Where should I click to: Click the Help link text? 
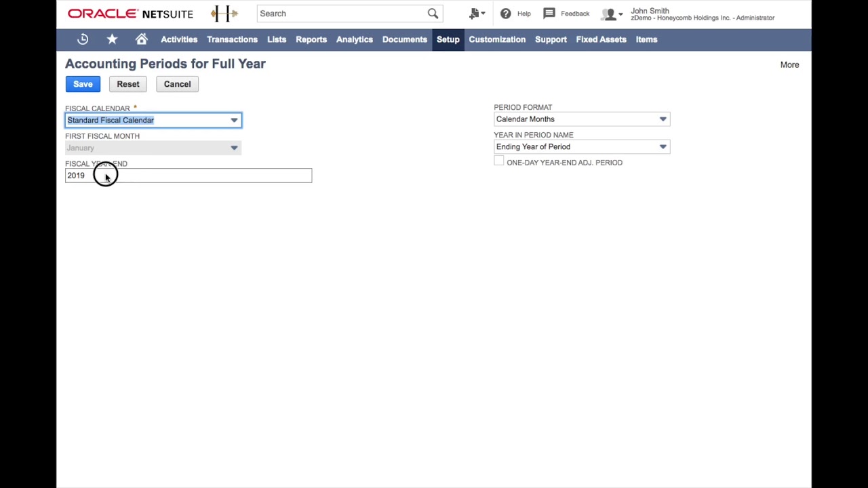click(524, 14)
